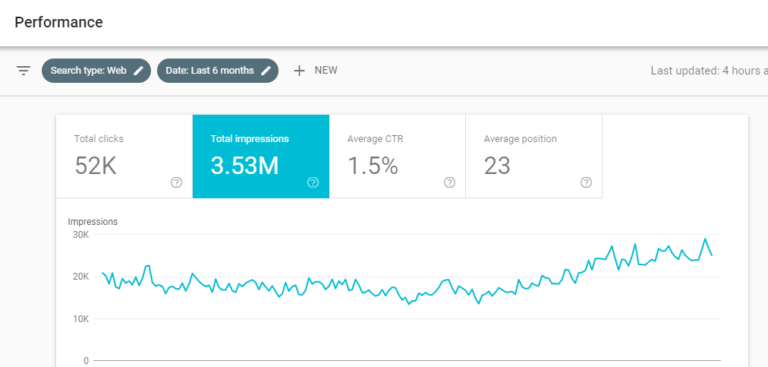
Task: Click the Impressions axis label
Action: pos(93,221)
